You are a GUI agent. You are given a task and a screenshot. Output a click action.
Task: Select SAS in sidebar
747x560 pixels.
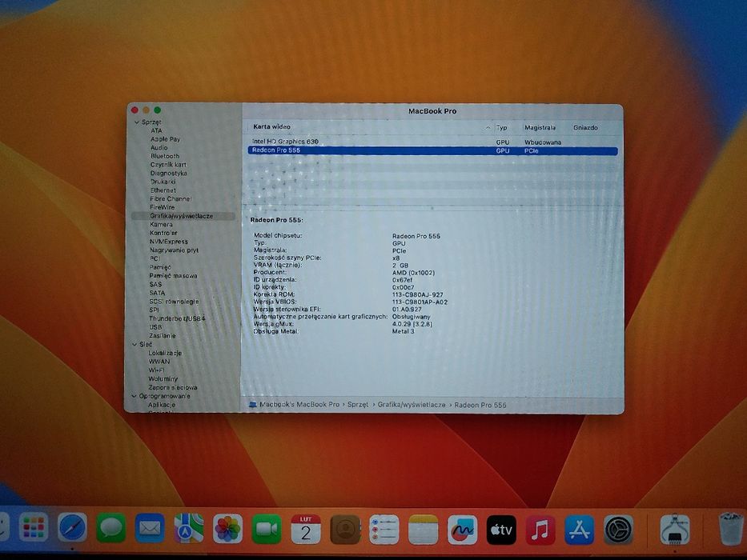tap(155, 284)
